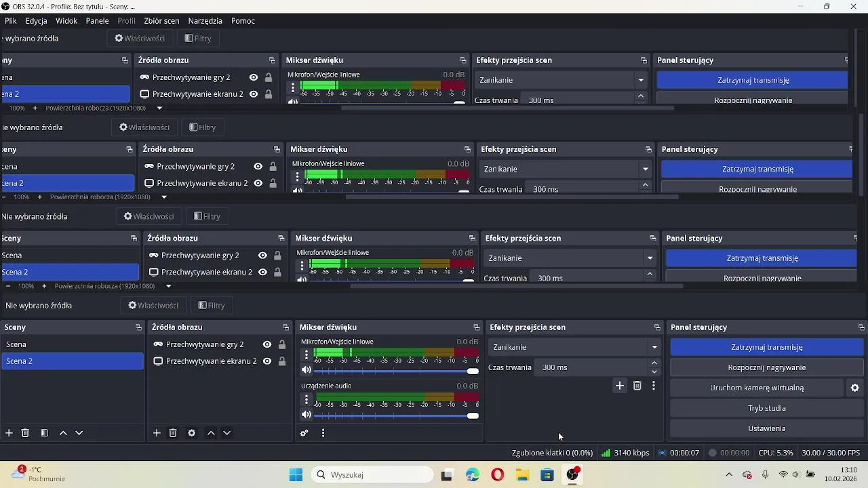This screenshot has height=488, width=868.
Task: Click the Właściwości button beside the lowest Nie wybrano źródła label
Action: [154, 306]
